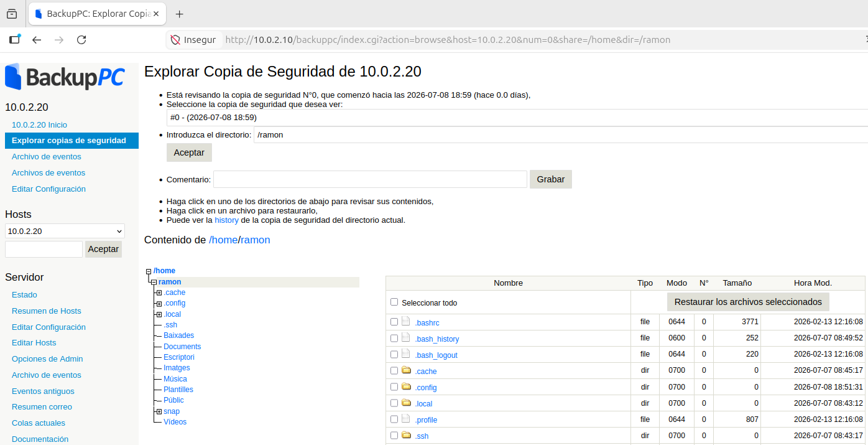Open host Editar Configuración, below Archivos de eventos
Viewport: 868px width, 445px height.
(48, 189)
